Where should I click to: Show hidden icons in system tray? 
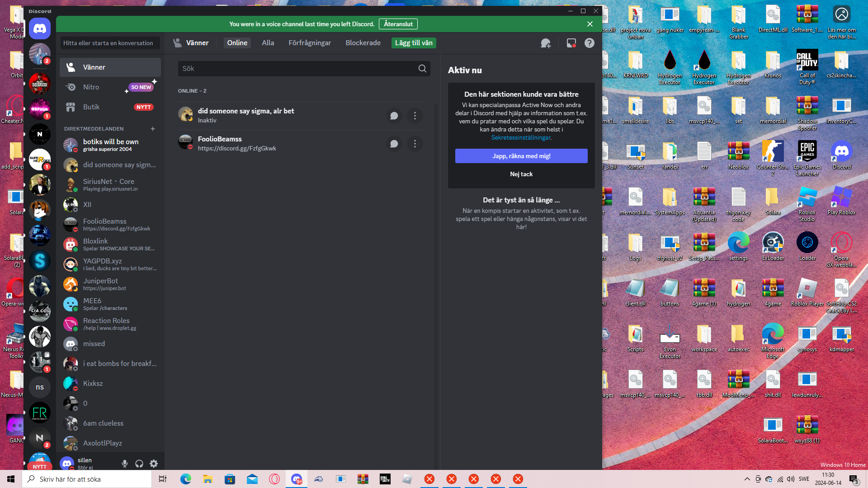[x=747, y=479]
